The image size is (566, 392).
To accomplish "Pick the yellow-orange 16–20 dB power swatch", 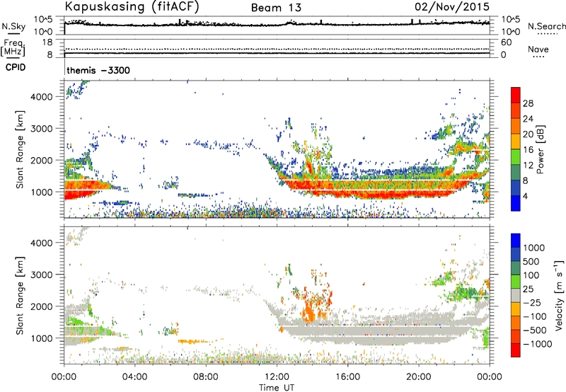I will pyautogui.click(x=516, y=142).
